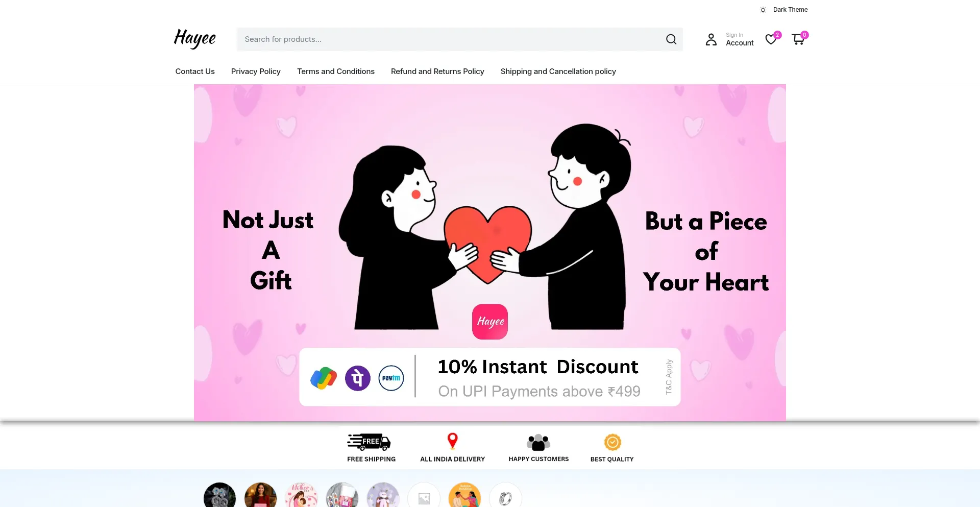Click the Free Shipping truck icon
The width and height of the screenshot is (980, 507).
(x=369, y=442)
